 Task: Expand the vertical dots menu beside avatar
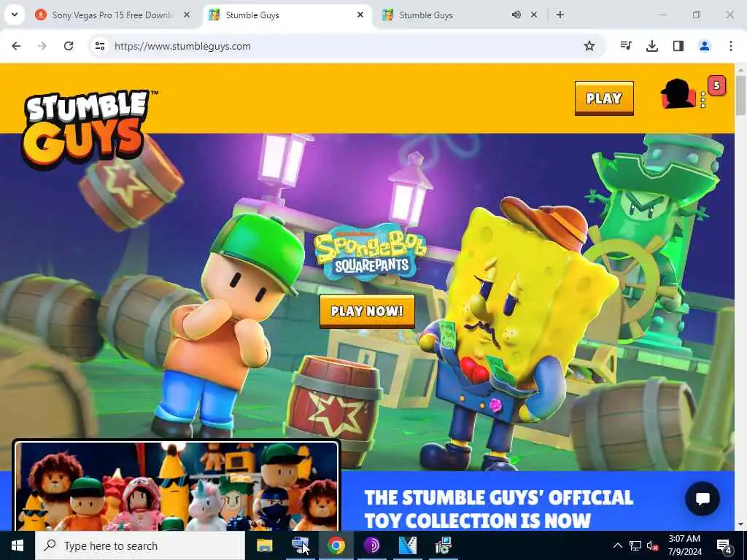703,99
